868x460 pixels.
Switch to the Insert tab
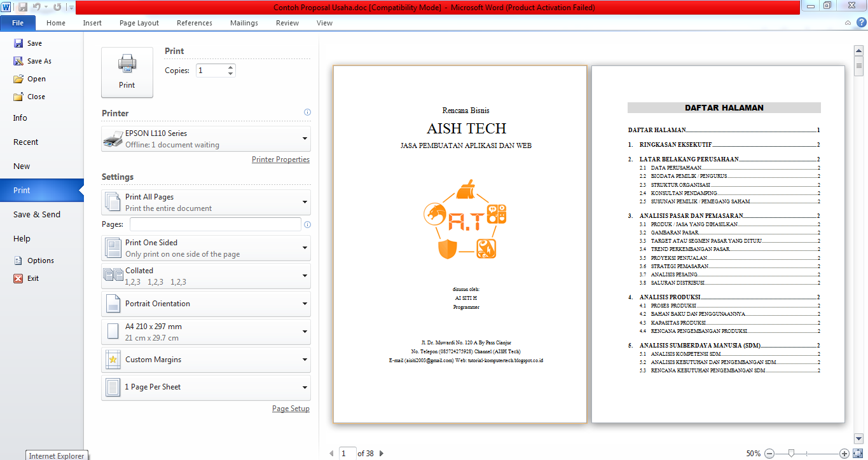coord(92,23)
